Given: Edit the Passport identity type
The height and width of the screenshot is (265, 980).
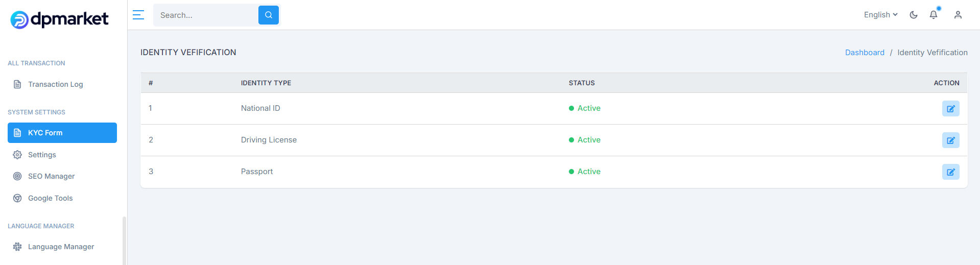Looking at the screenshot, I should tap(951, 172).
